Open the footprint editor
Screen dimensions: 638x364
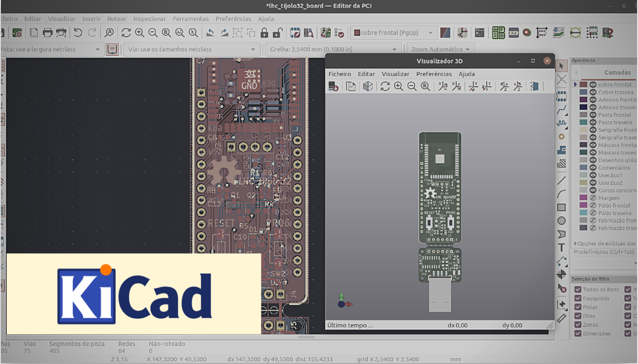tap(295, 33)
